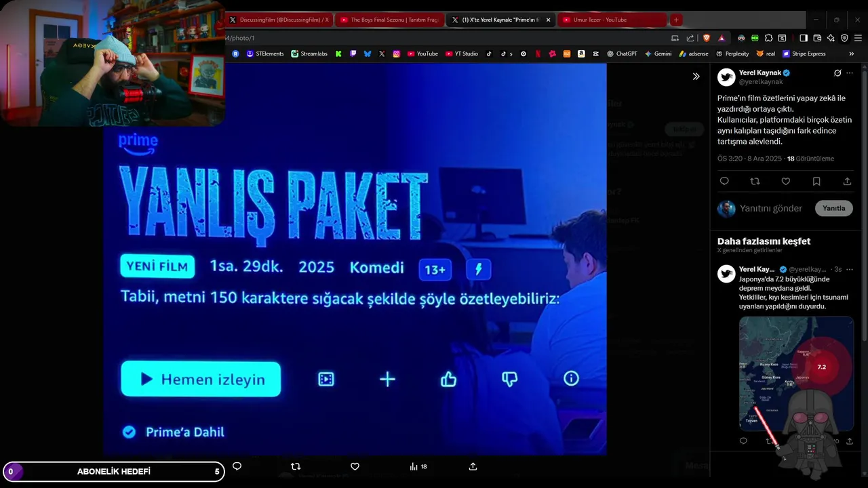
Task: Click the reply icon under the tweet timestamp
Action: [x=724, y=181]
